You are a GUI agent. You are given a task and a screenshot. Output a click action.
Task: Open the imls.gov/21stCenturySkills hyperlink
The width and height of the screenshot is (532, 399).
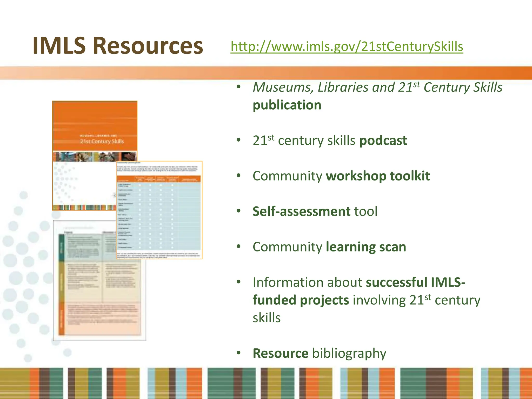coord(347,46)
